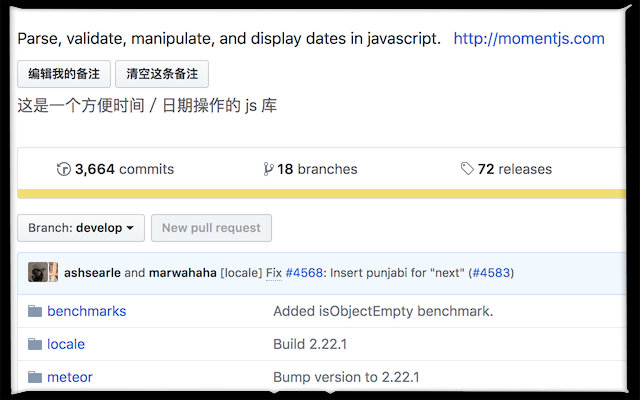Click the repository description starting with Parse, validate
Viewport: 640px width, 400px height.
[x=229, y=39]
